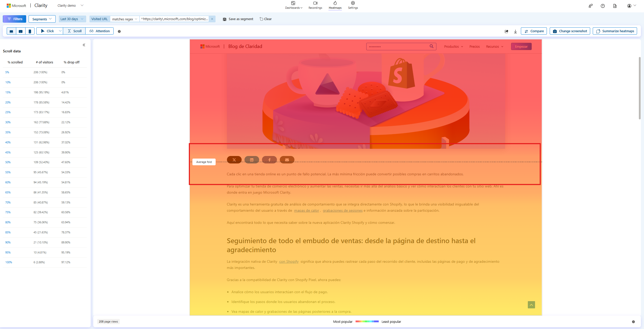The width and height of the screenshot is (644, 329).
Task: Select the desktop device icon
Action: [x=11, y=31]
